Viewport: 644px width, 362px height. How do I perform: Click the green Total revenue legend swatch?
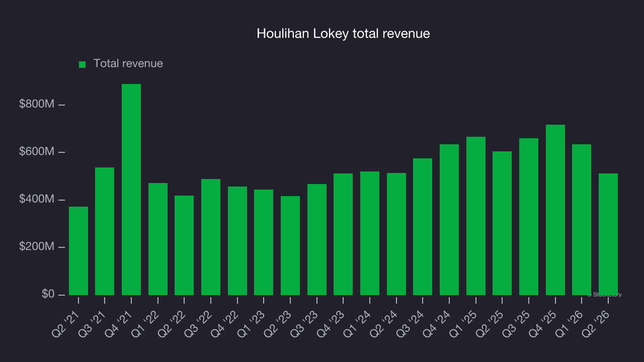click(83, 64)
